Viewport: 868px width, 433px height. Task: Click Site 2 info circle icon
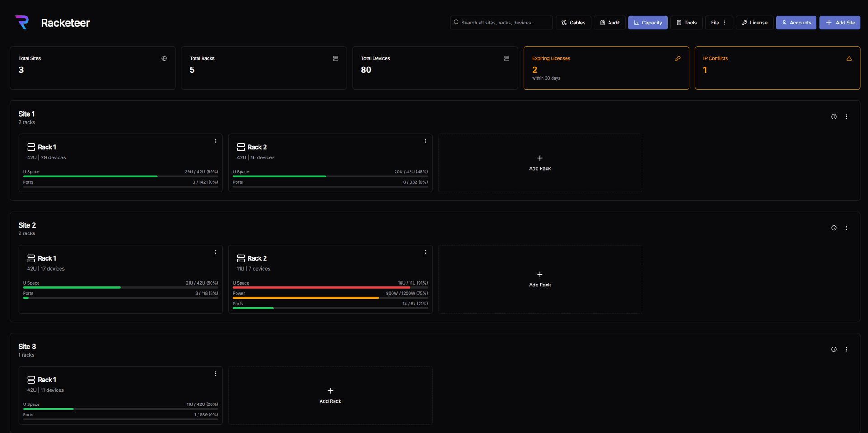(834, 228)
